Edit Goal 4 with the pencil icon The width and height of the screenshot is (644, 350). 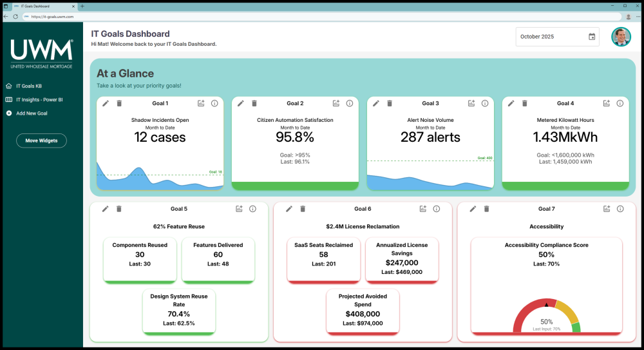[x=511, y=103]
